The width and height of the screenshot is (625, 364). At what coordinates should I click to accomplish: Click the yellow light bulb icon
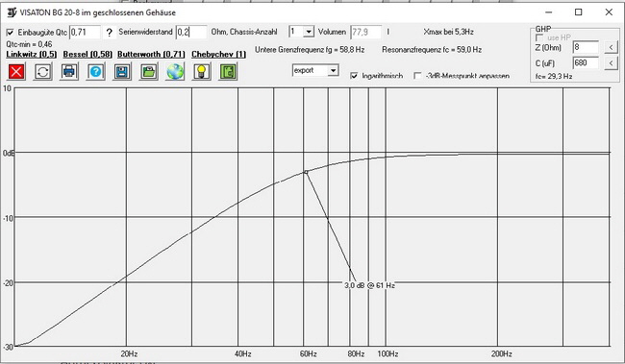pyautogui.click(x=201, y=72)
